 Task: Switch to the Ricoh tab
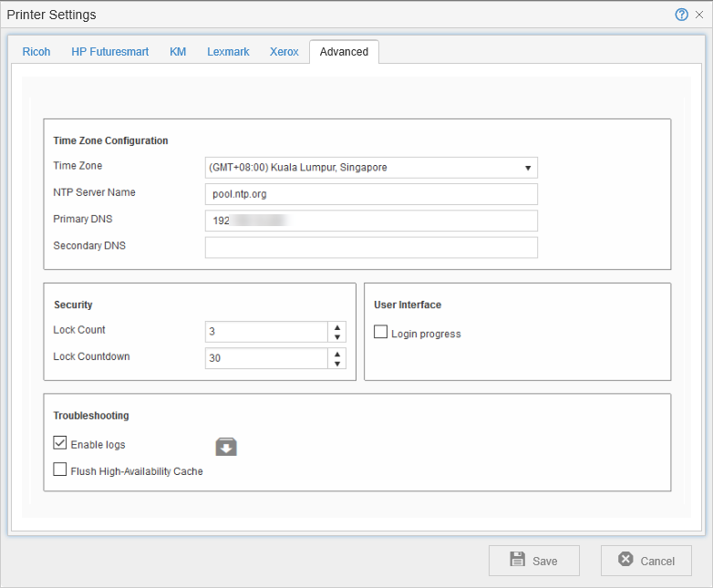click(36, 52)
